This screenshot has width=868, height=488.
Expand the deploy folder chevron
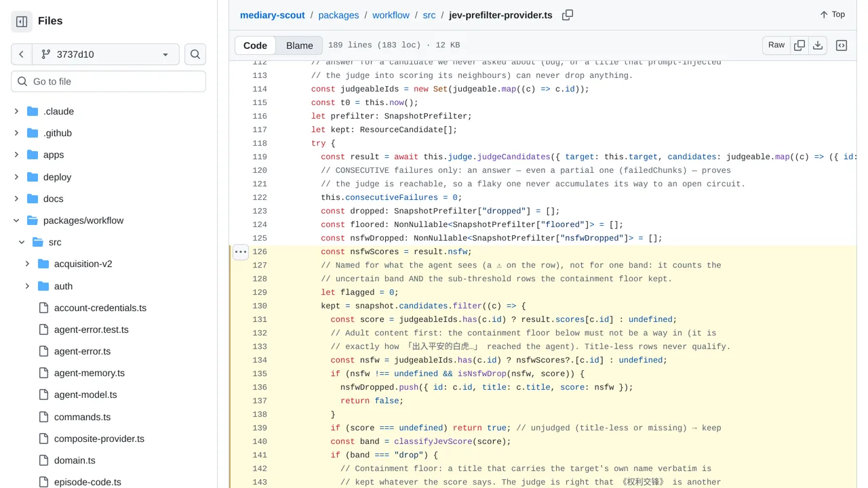click(16, 177)
